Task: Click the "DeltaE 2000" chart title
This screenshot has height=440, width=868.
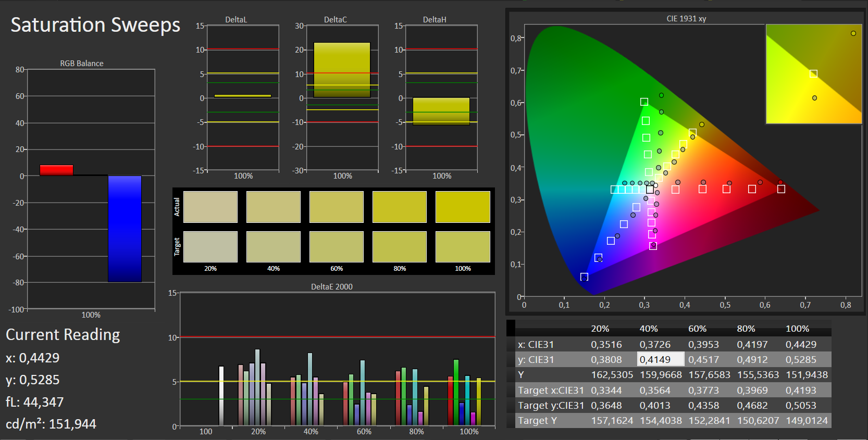Action: point(332,287)
